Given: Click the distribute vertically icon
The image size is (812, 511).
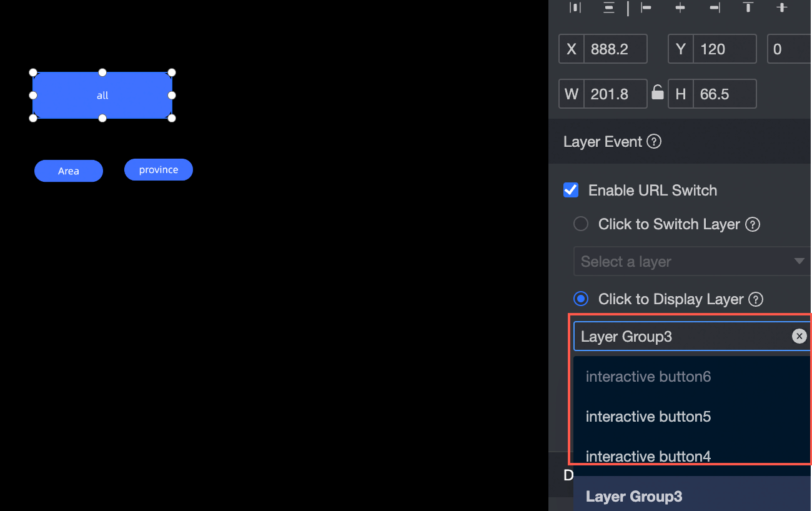Looking at the screenshot, I should pos(609,7).
